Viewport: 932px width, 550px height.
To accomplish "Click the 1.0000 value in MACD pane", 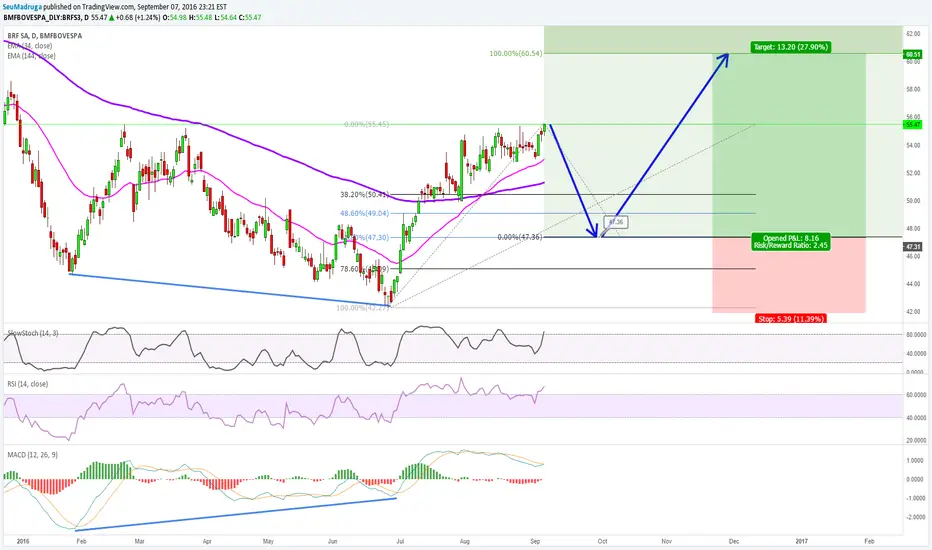I will click(915, 461).
